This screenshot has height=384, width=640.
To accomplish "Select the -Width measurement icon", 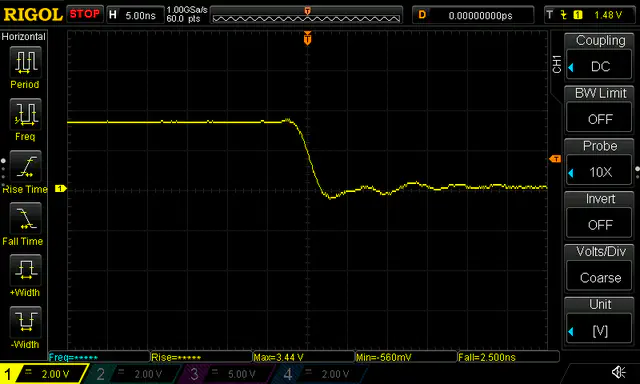I will 25,322.
